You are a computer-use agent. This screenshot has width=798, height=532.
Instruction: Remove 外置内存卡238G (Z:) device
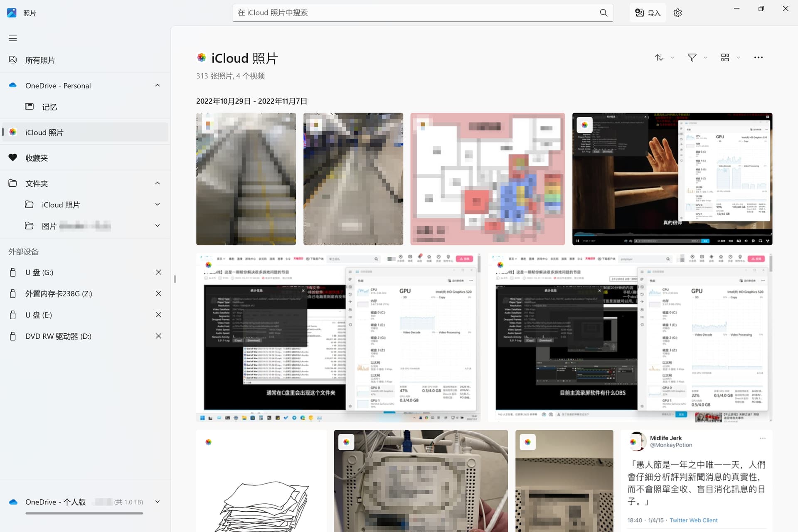click(x=158, y=293)
